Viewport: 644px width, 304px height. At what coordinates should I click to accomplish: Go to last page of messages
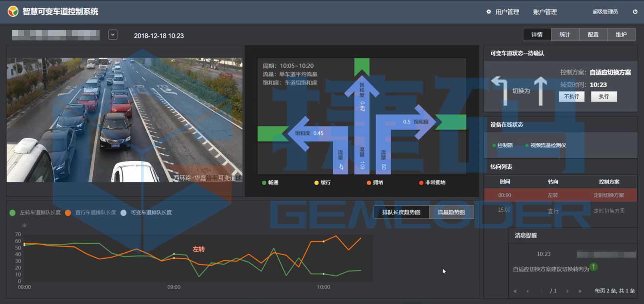(580, 291)
